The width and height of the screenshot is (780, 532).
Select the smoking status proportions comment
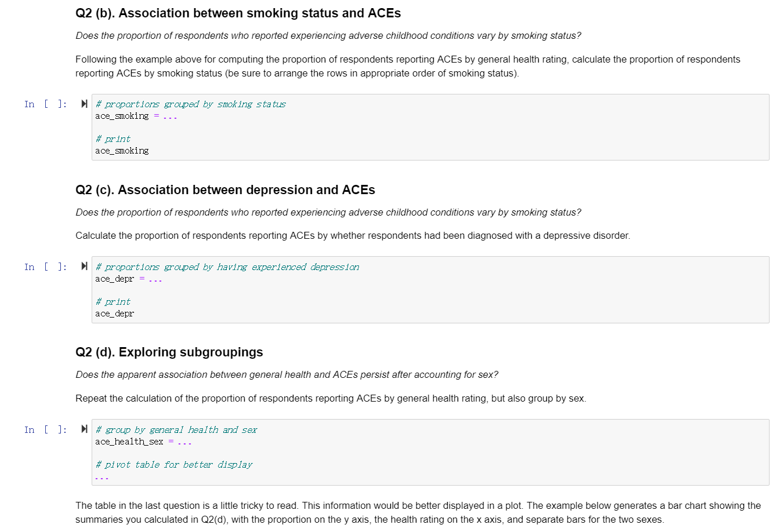(x=190, y=104)
